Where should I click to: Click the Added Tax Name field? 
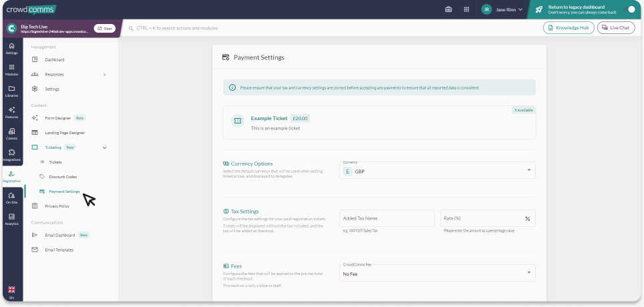(x=387, y=218)
